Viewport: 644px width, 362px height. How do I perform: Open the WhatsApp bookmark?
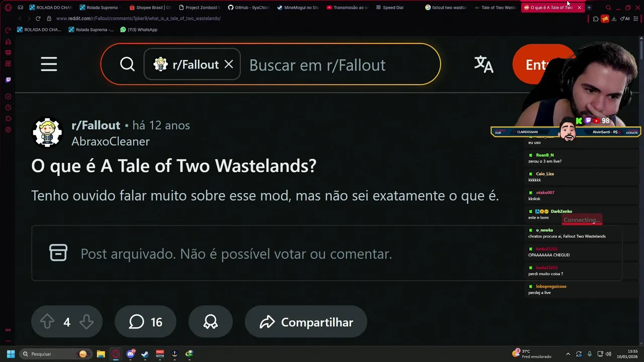(139, 30)
